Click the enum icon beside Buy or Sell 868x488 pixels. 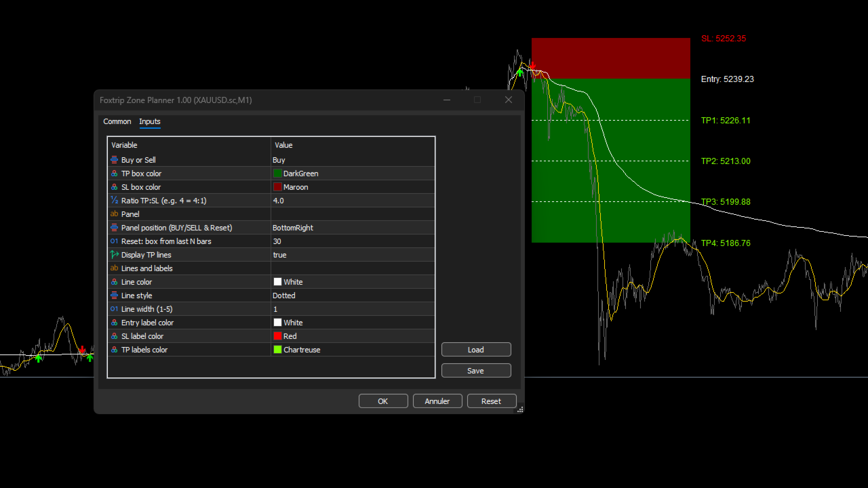coord(114,160)
